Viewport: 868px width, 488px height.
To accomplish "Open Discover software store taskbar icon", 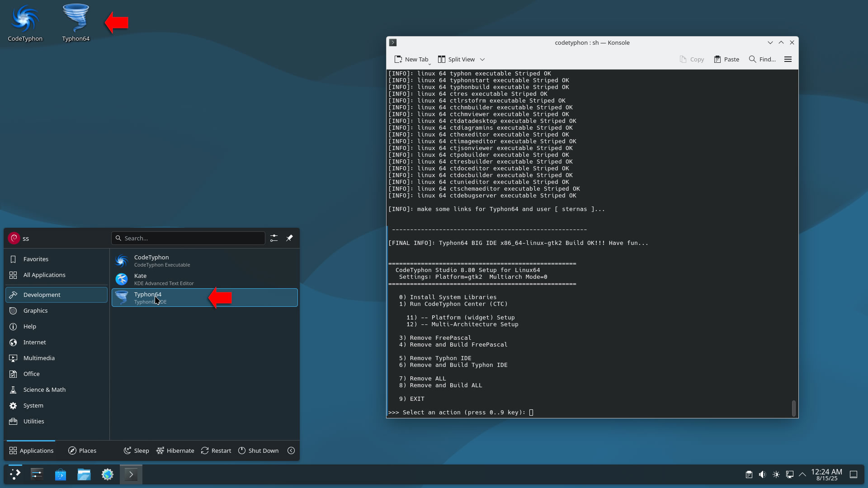I will pos(61,474).
